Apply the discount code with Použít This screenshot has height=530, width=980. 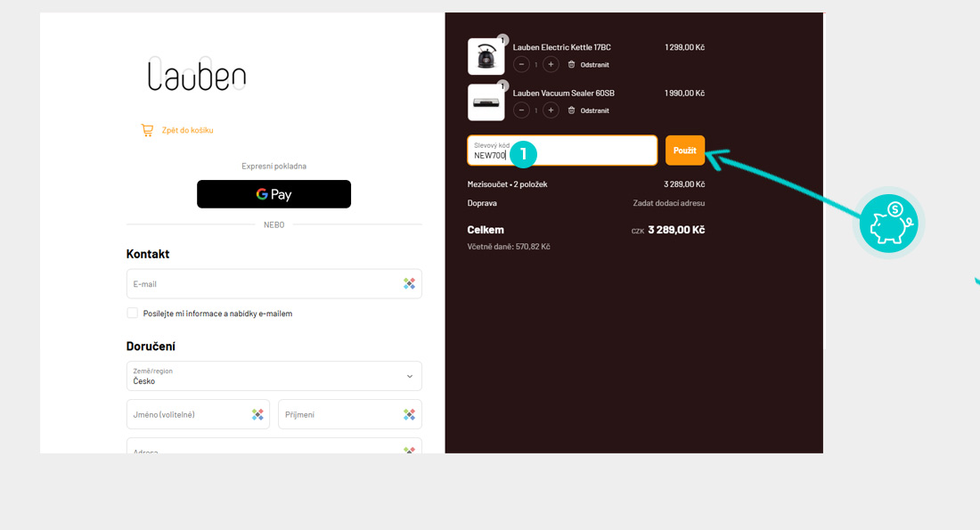tap(684, 151)
